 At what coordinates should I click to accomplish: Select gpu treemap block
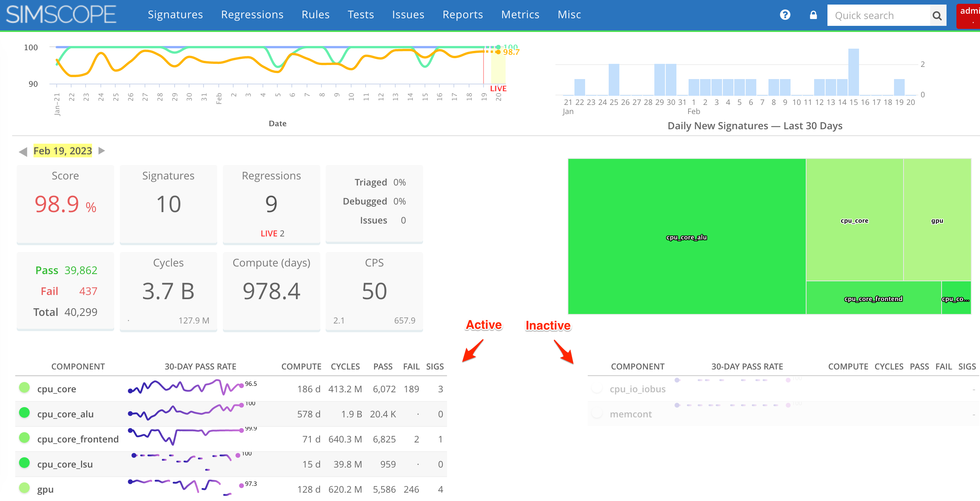[937, 220]
